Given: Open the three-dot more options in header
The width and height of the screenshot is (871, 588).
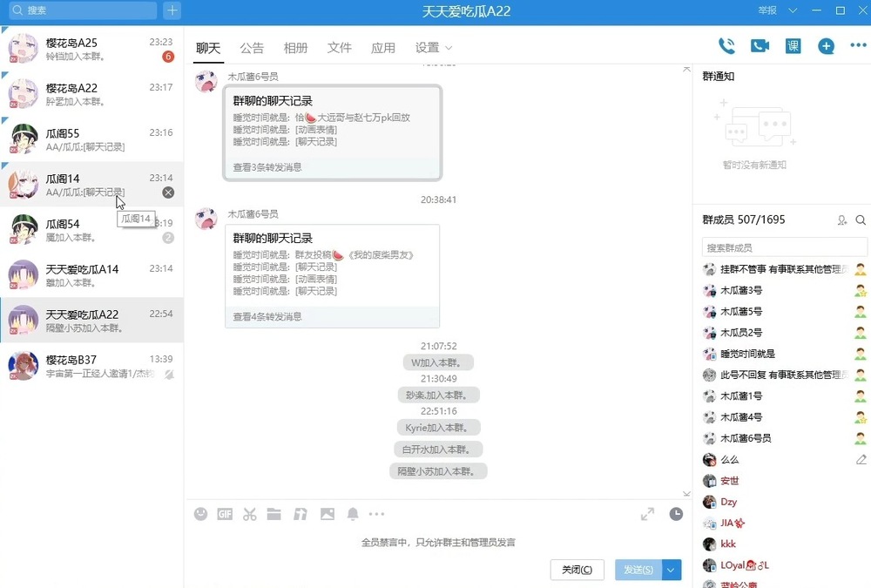Looking at the screenshot, I should click(858, 45).
